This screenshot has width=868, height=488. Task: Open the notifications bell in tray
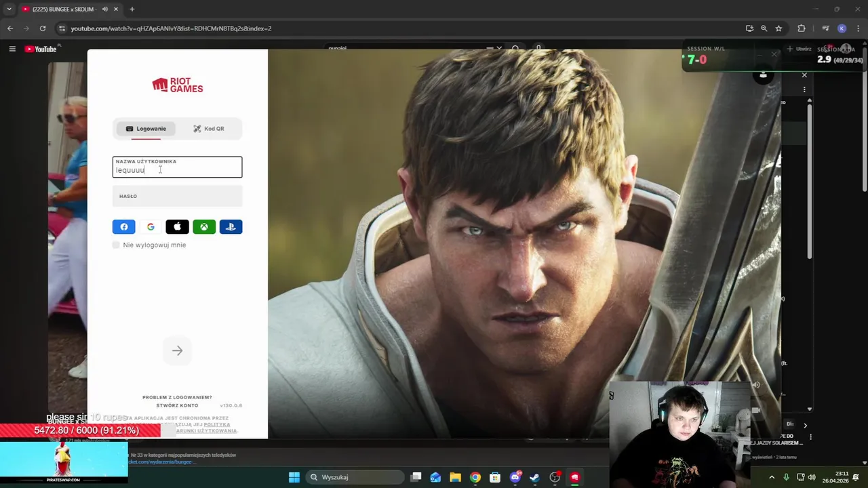(x=856, y=477)
